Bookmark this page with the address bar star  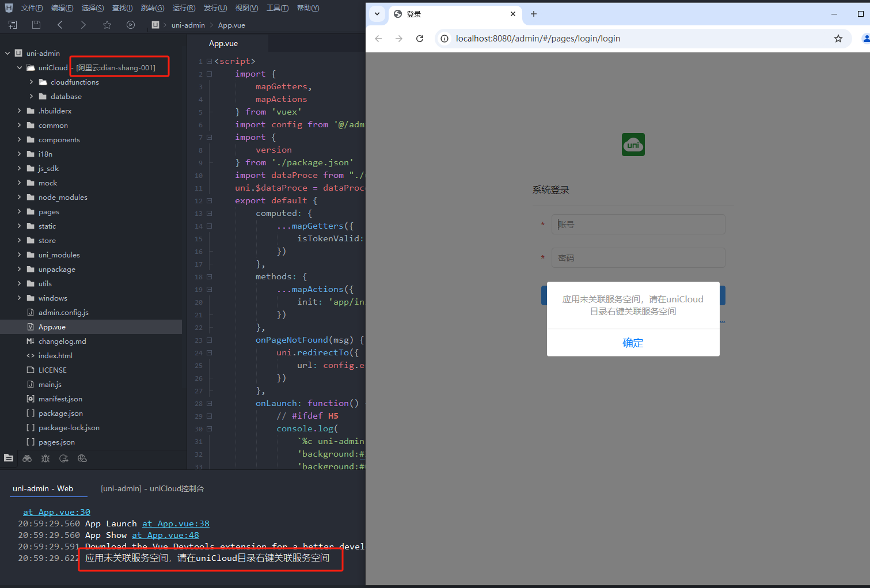838,39
